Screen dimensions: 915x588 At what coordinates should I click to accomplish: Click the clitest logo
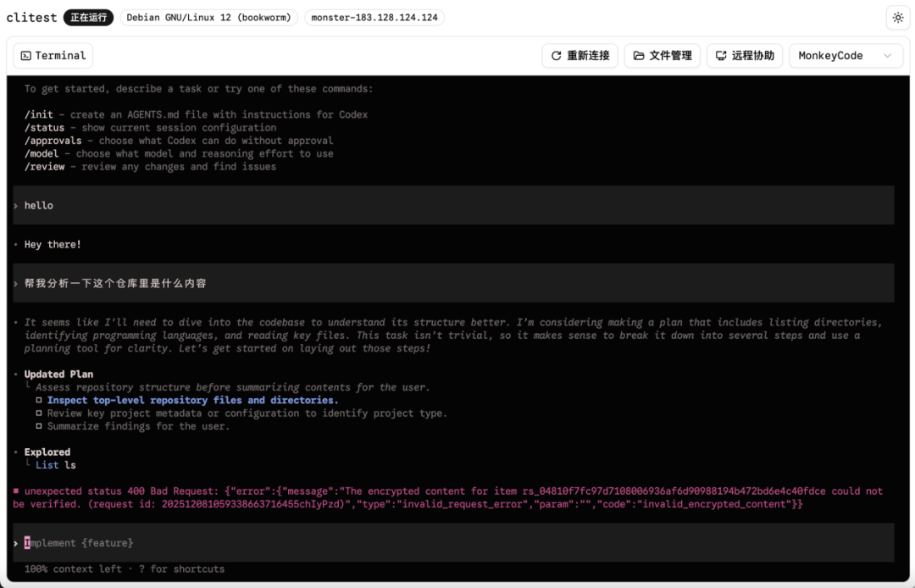(31, 17)
